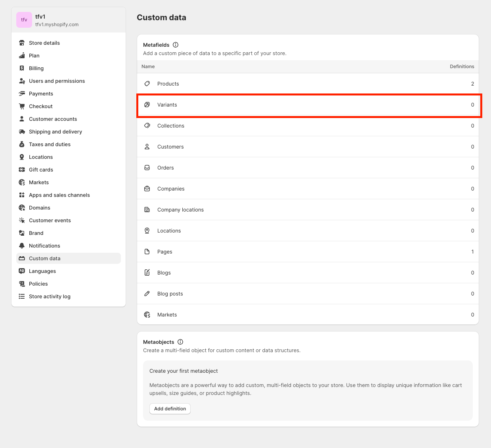Select Languages in the sidebar
This screenshot has height=448, width=491.
(x=42, y=271)
